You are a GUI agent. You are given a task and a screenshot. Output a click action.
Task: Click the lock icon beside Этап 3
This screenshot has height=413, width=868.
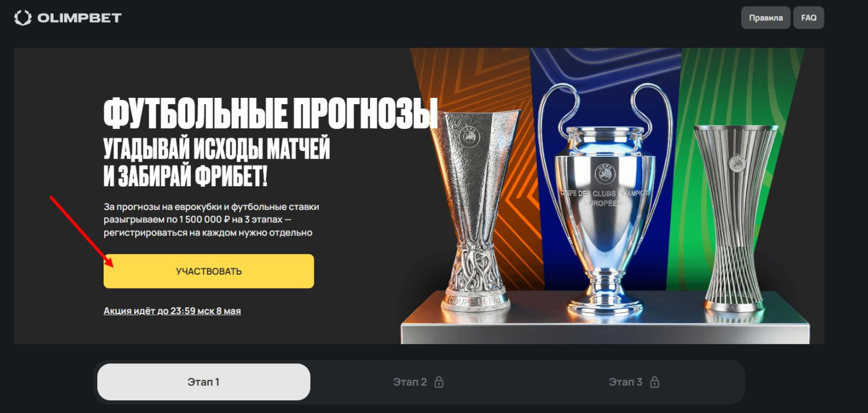[654, 382]
